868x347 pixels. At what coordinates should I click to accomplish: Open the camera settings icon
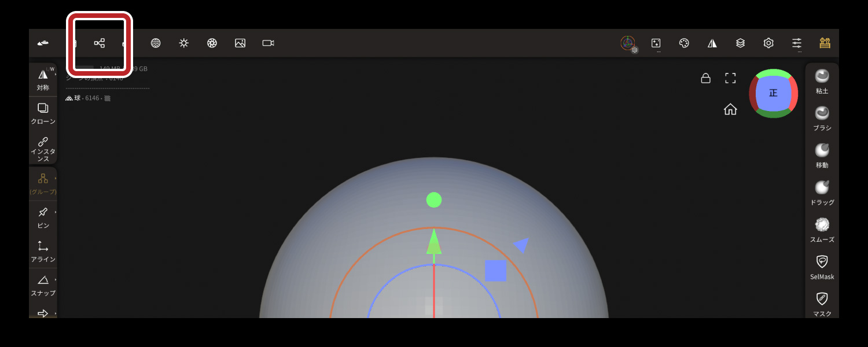268,43
